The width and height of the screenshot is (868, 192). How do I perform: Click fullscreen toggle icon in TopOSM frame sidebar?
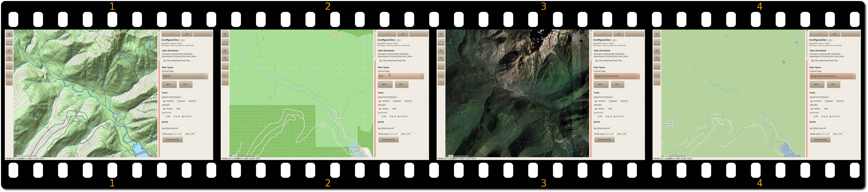click(9, 42)
